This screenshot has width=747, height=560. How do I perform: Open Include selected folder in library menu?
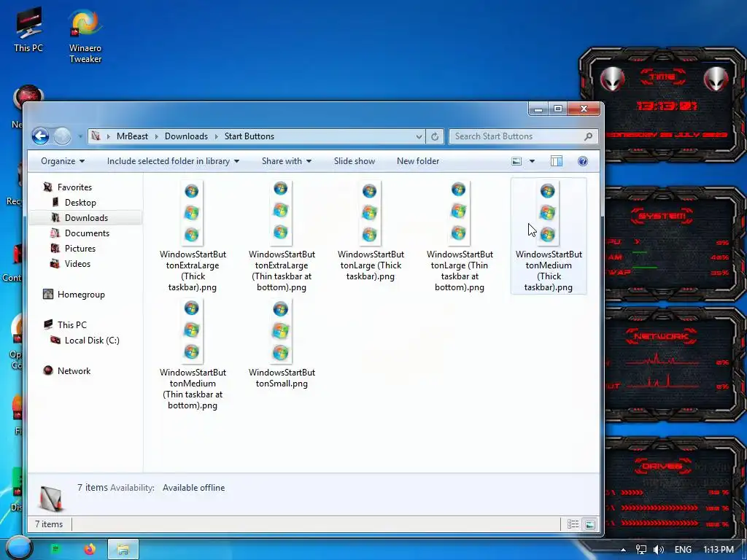click(x=173, y=161)
